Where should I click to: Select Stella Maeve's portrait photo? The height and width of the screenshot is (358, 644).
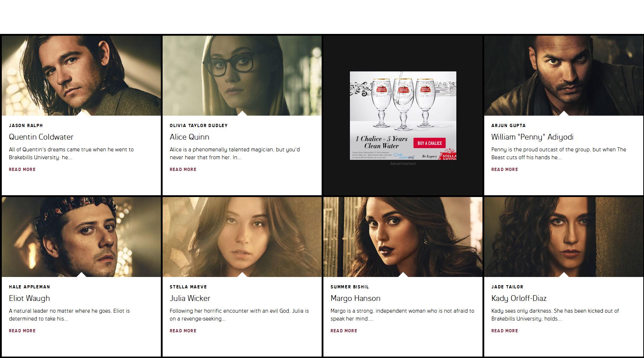(242, 237)
